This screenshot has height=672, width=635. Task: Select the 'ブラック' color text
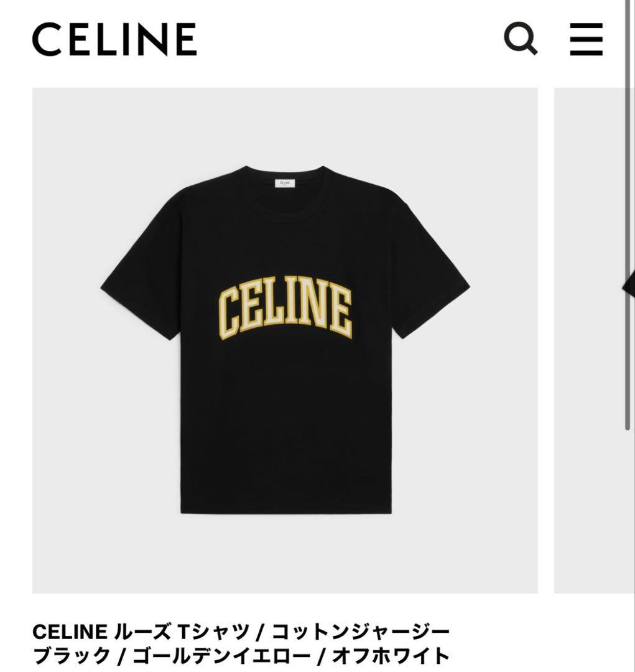pos(72,656)
